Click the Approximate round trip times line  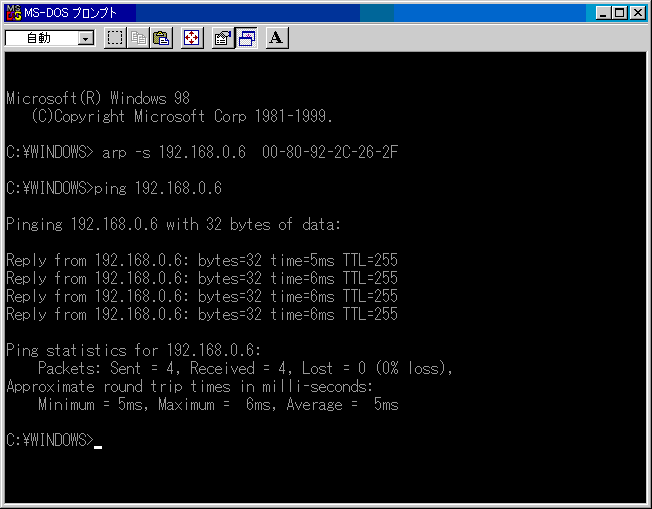pyautogui.click(x=190, y=387)
